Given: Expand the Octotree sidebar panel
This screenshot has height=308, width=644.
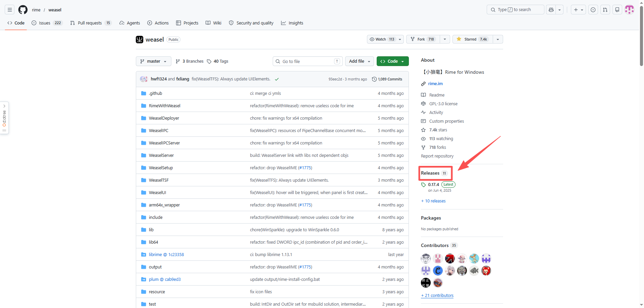Looking at the screenshot, I should (x=4, y=118).
